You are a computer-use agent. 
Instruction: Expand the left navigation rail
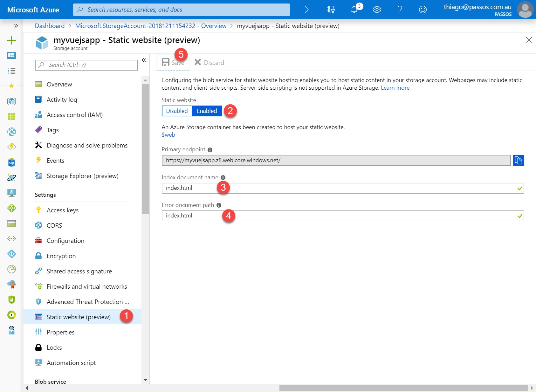[x=16, y=26]
